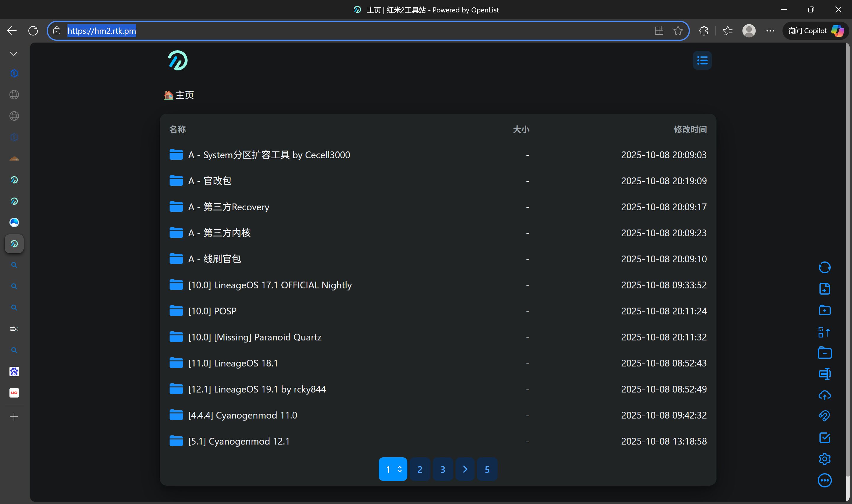Viewport: 852px width, 504px height.
Task: Click the 主页 breadcrumb link
Action: pyautogui.click(x=184, y=95)
